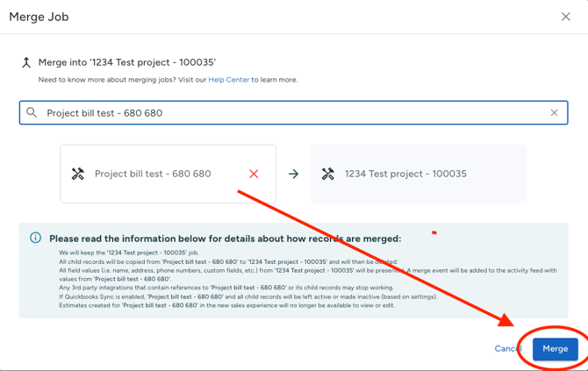Viewport: 588px width, 371px height.
Task: Close the Merge Job dialog
Action: (565, 17)
